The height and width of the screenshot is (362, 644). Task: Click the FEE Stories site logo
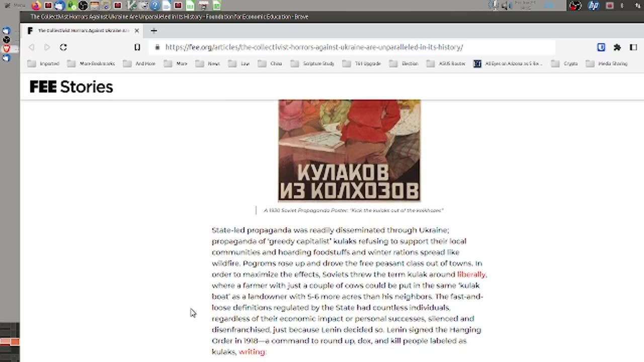[71, 86]
